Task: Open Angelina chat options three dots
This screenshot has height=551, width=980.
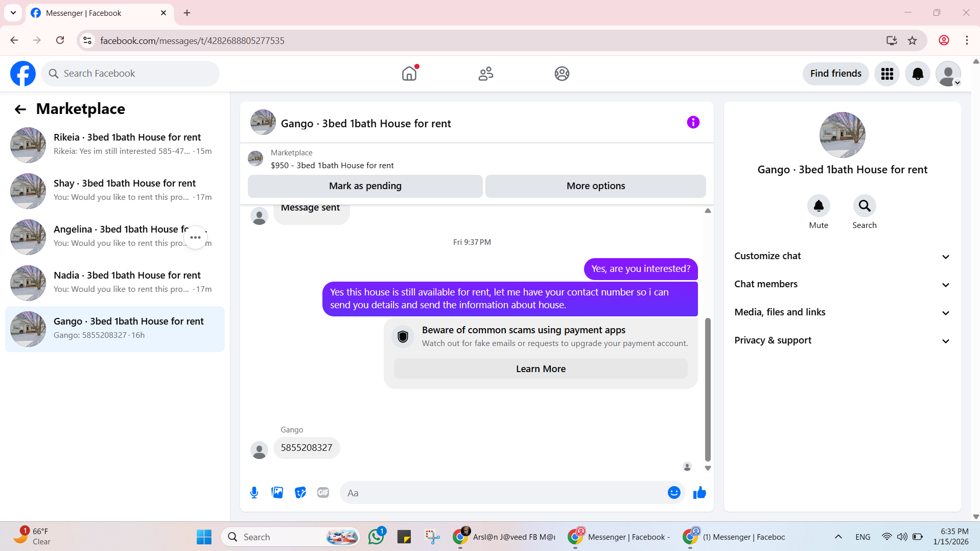Action: point(195,238)
